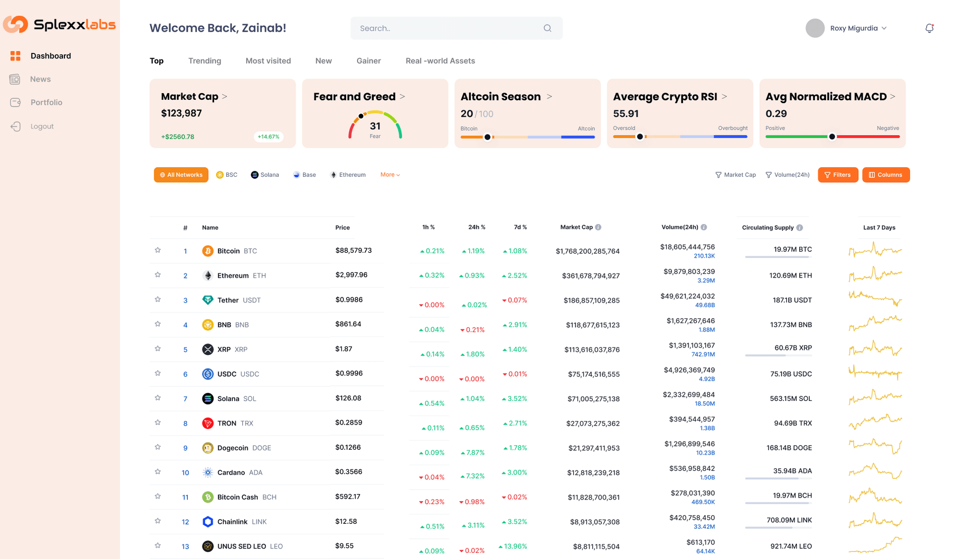Click the UNUS SED LEO coin icon
Viewport: 967px width, 560px height.
click(x=208, y=546)
